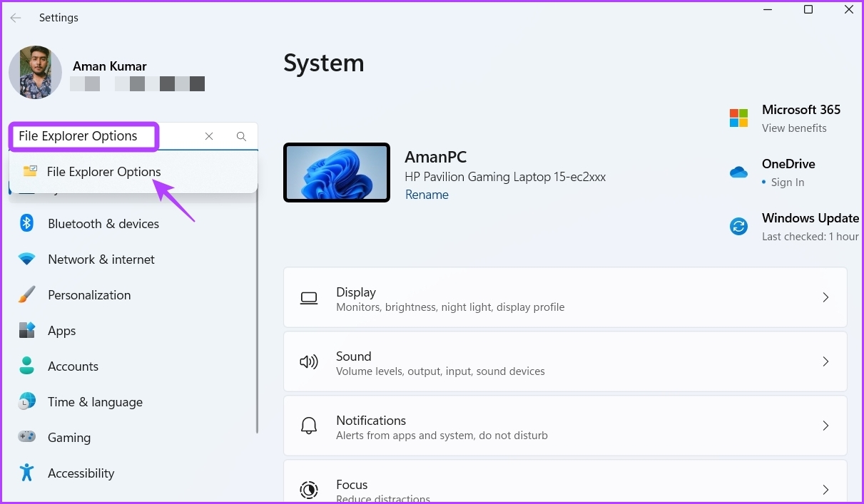Open Time & language settings

(95, 402)
